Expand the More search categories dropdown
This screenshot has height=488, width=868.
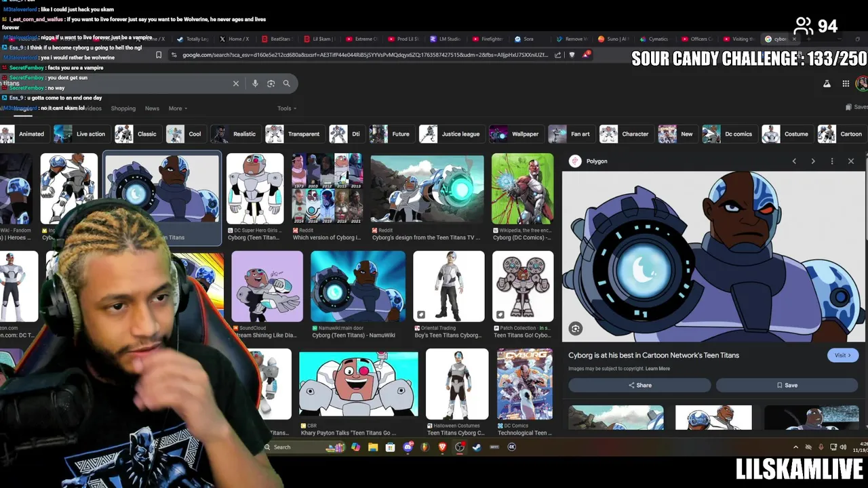178,108
